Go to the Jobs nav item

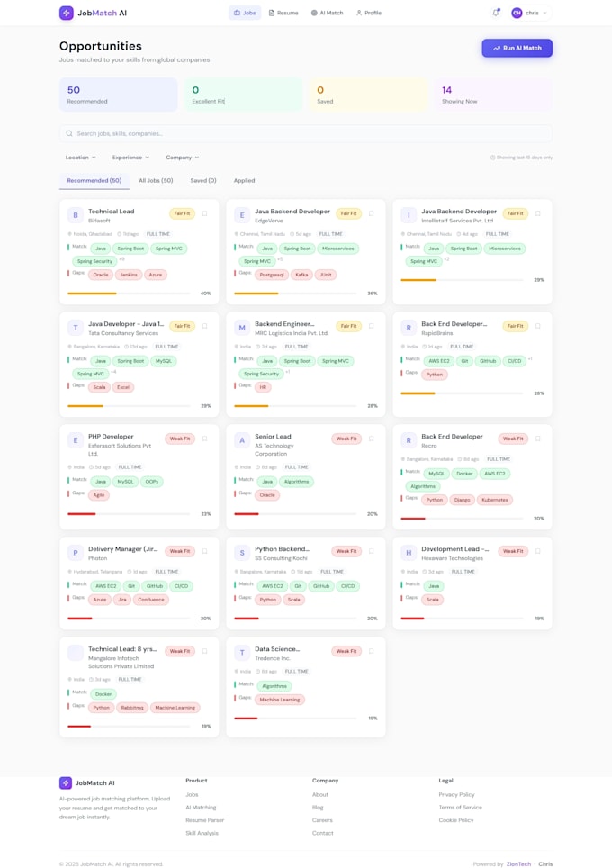245,13
